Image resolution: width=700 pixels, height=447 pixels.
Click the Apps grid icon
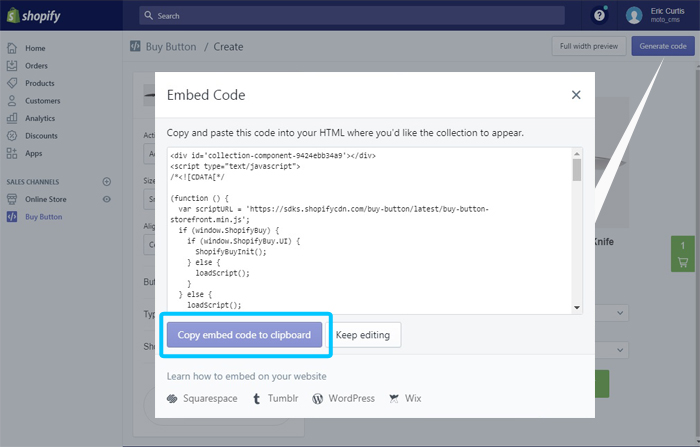(x=12, y=153)
